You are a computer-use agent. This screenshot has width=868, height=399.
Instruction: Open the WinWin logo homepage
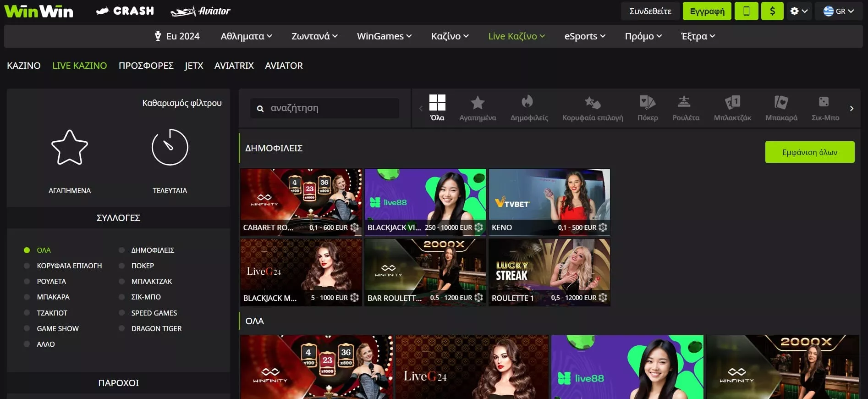(38, 11)
